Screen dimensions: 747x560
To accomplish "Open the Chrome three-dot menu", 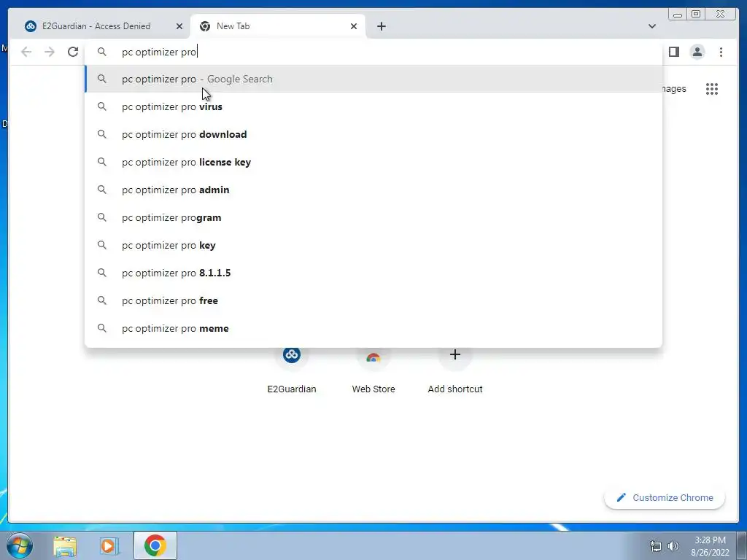I will [721, 52].
